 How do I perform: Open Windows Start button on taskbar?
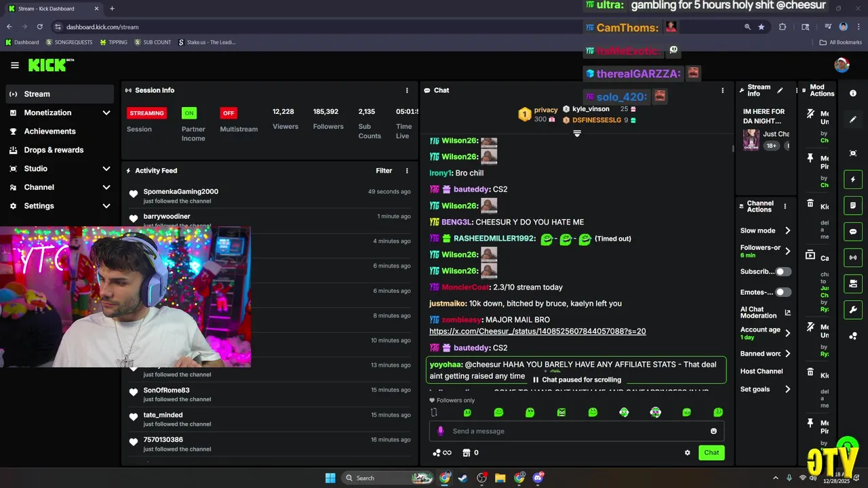[x=330, y=478]
